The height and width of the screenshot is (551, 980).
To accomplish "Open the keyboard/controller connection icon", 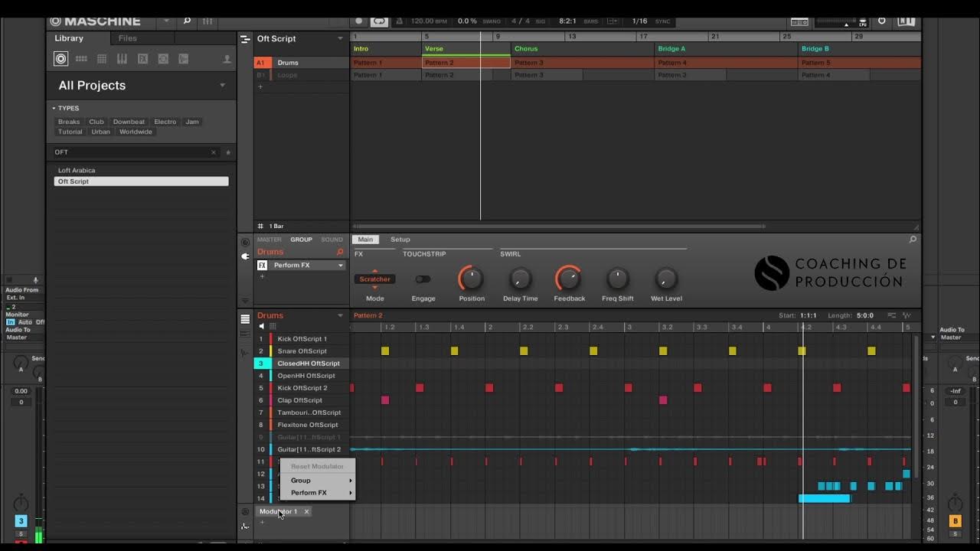I will click(799, 21).
